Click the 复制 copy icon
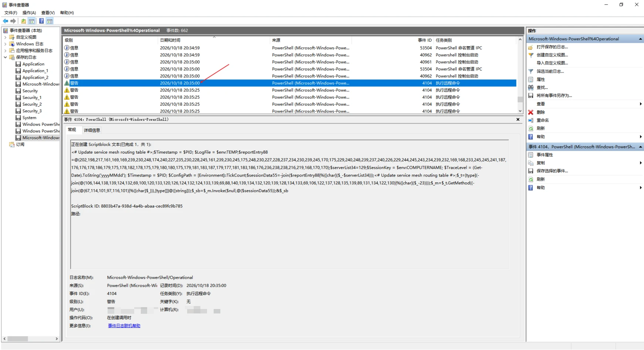 click(x=531, y=163)
